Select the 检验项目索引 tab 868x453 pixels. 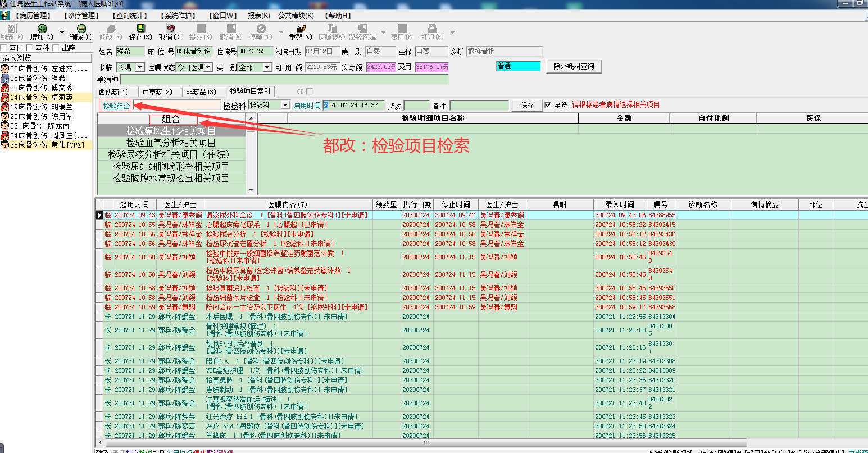pos(251,91)
